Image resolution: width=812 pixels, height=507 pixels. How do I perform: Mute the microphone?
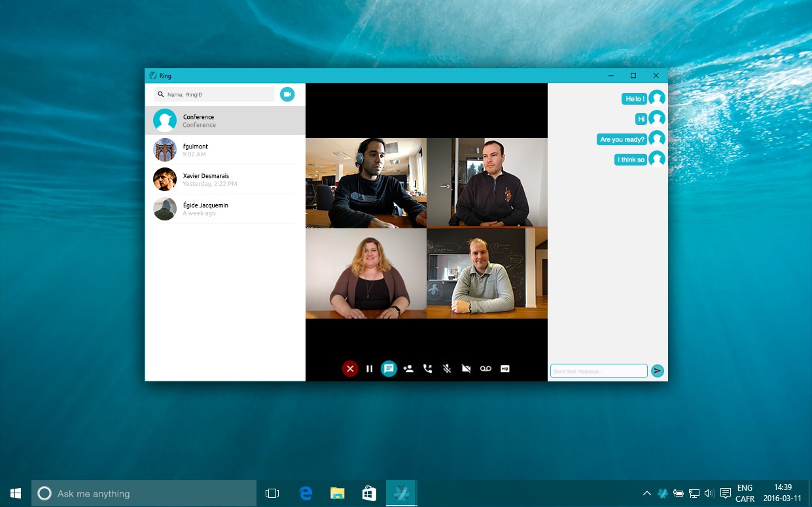tap(447, 369)
